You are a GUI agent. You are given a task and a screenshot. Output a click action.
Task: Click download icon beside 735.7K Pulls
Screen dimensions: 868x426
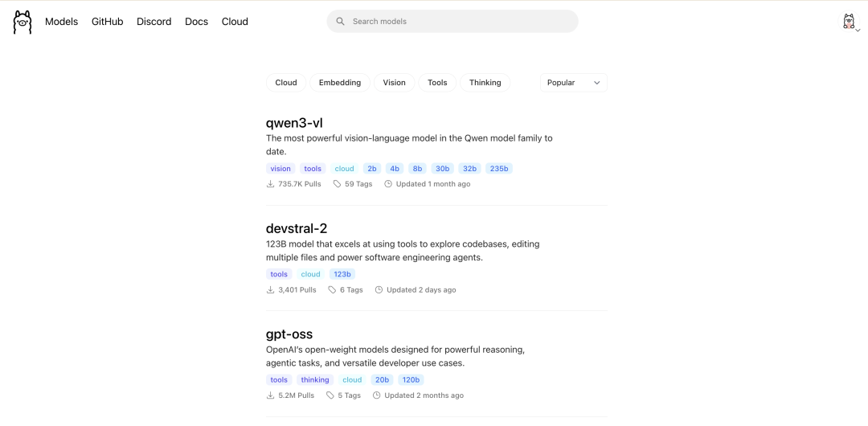271,184
